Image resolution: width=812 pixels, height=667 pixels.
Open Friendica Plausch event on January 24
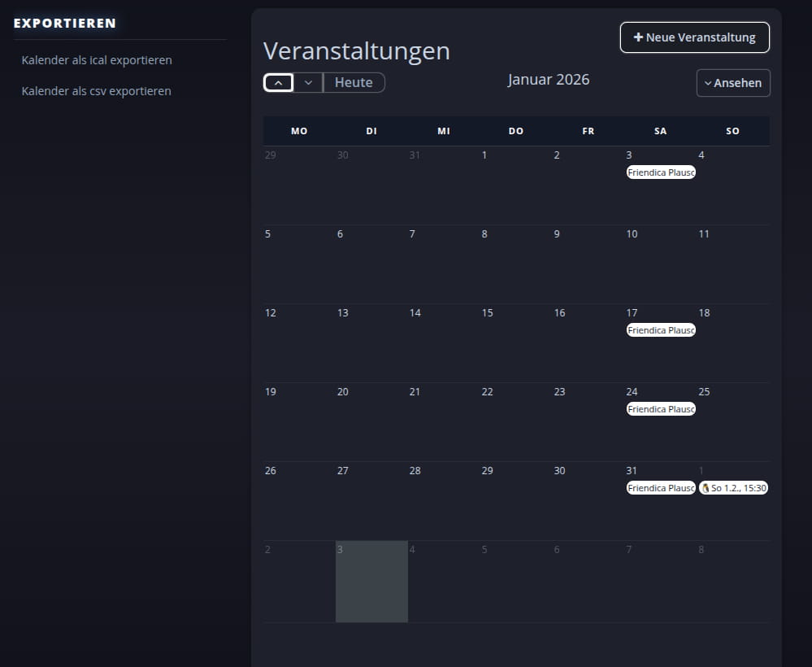pos(661,409)
